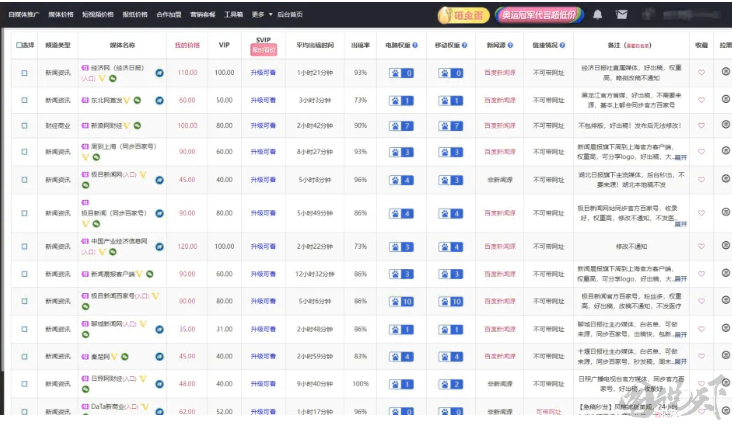732x425 pixels.
Task: Click the blacklist icon in the 新闻晨报客户端 row
Action: [x=725, y=273]
